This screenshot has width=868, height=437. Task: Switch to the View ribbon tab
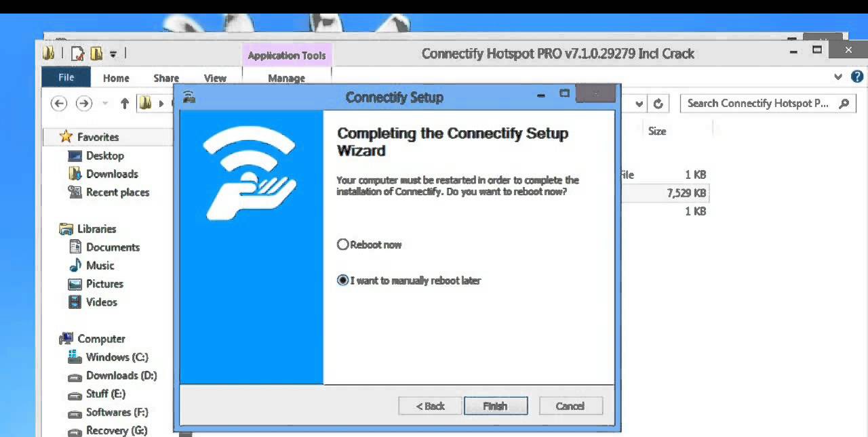click(x=215, y=78)
